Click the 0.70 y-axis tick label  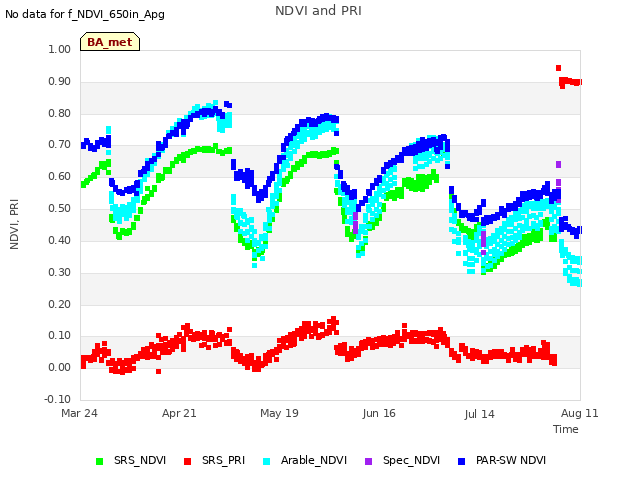click(60, 145)
